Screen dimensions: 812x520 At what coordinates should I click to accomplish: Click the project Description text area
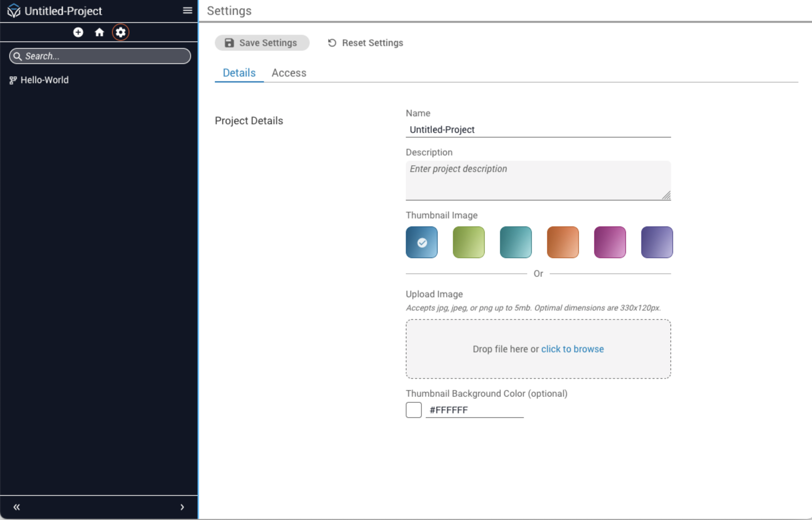(538, 180)
